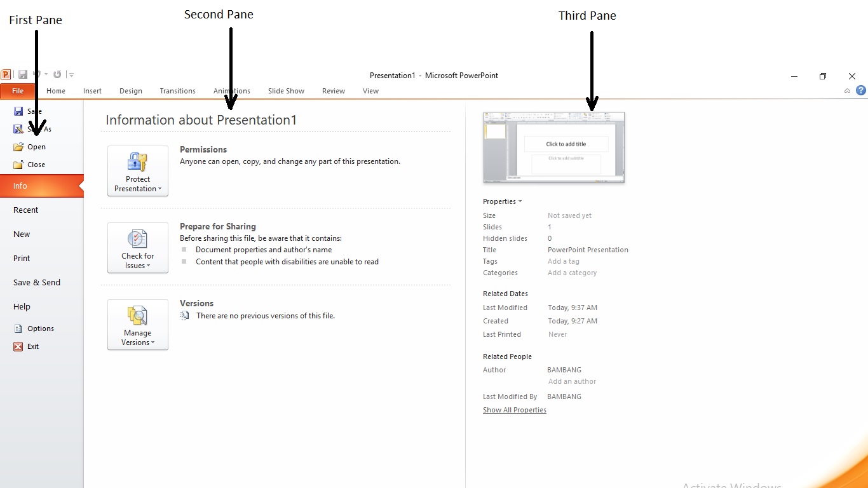The height and width of the screenshot is (488, 868).
Task: Open the Customize Quick Access Toolbar dropdown
Action: click(x=71, y=74)
